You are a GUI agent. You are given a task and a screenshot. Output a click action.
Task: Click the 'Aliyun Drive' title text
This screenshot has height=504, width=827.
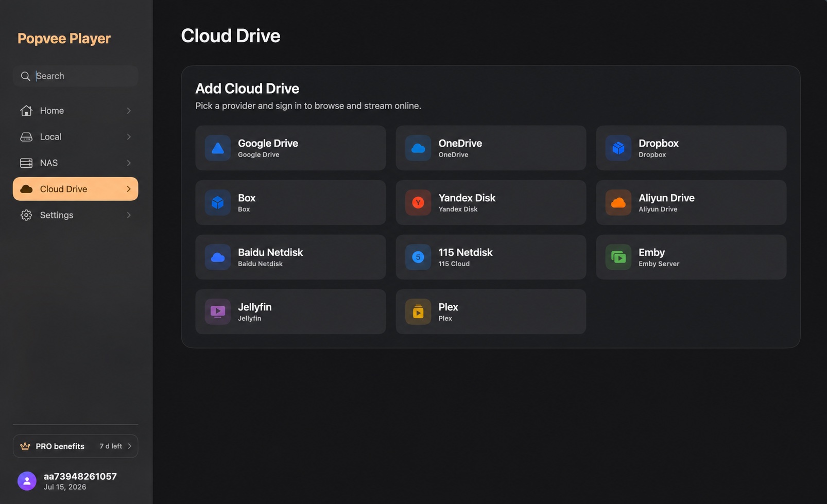[x=666, y=198]
